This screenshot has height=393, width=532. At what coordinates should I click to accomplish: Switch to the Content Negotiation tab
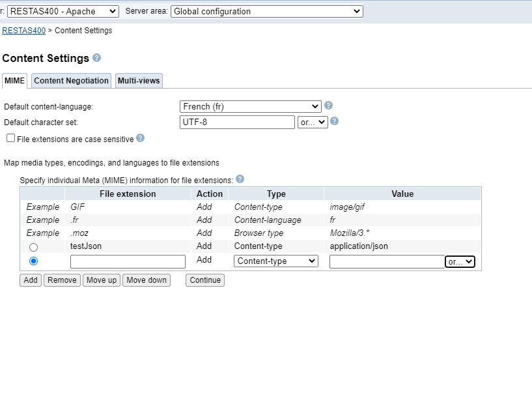point(71,81)
